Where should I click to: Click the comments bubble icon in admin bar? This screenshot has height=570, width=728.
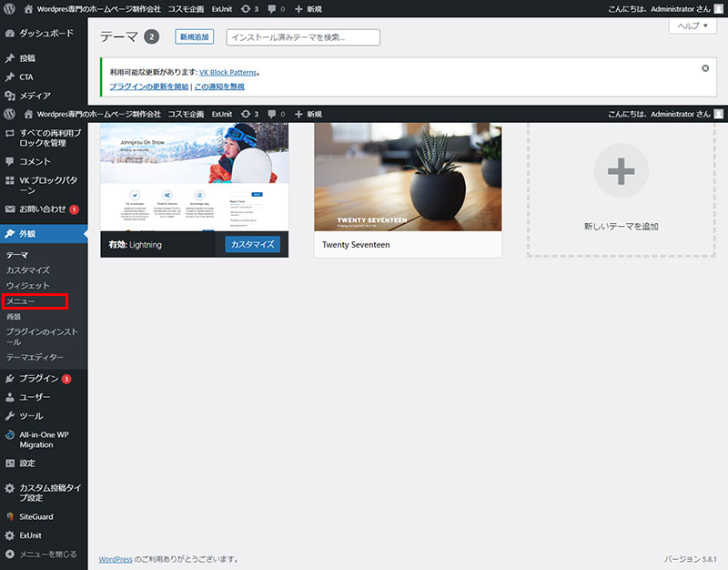[x=273, y=8]
